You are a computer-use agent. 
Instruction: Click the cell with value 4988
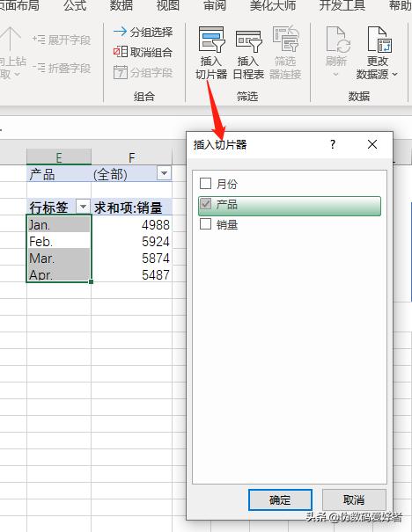click(132, 224)
